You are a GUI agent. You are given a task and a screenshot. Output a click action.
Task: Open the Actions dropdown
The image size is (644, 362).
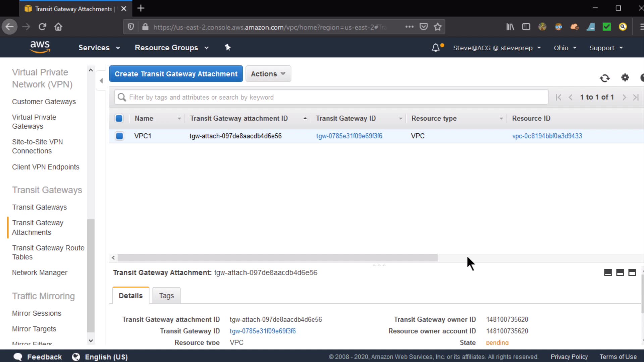(268, 74)
